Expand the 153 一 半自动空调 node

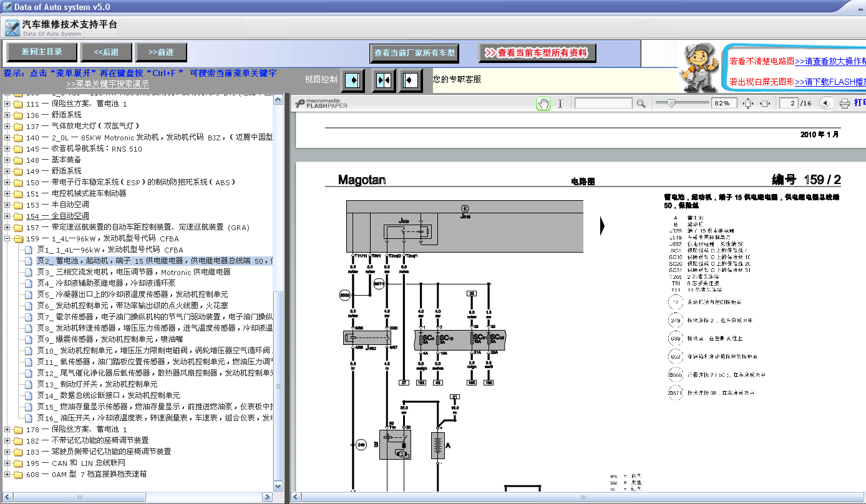coord(7,205)
